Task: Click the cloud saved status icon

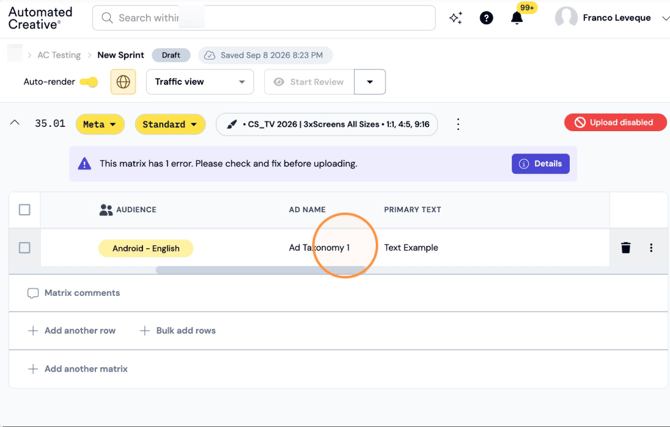Action: click(209, 55)
